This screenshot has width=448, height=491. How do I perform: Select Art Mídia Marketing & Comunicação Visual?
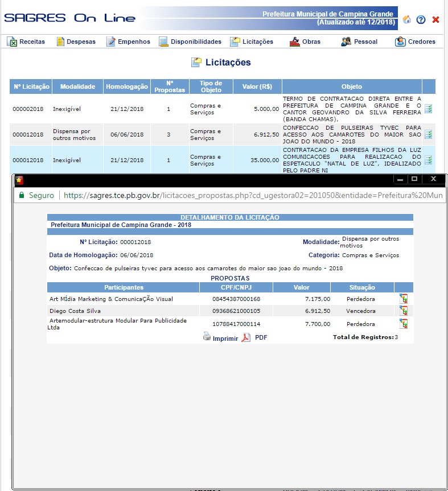click(x=111, y=299)
